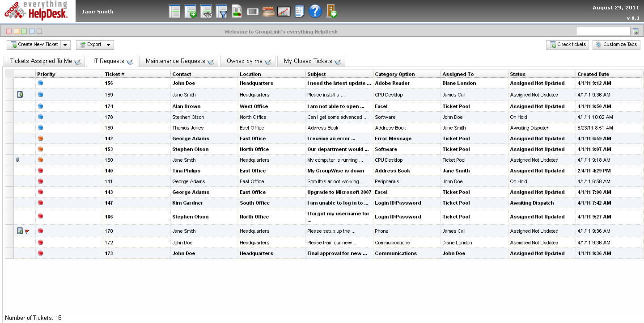Image resolution: width=644 pixels, height=323 pixels.
Task: Open the ticket list view icon
Action: coord(174,11)
